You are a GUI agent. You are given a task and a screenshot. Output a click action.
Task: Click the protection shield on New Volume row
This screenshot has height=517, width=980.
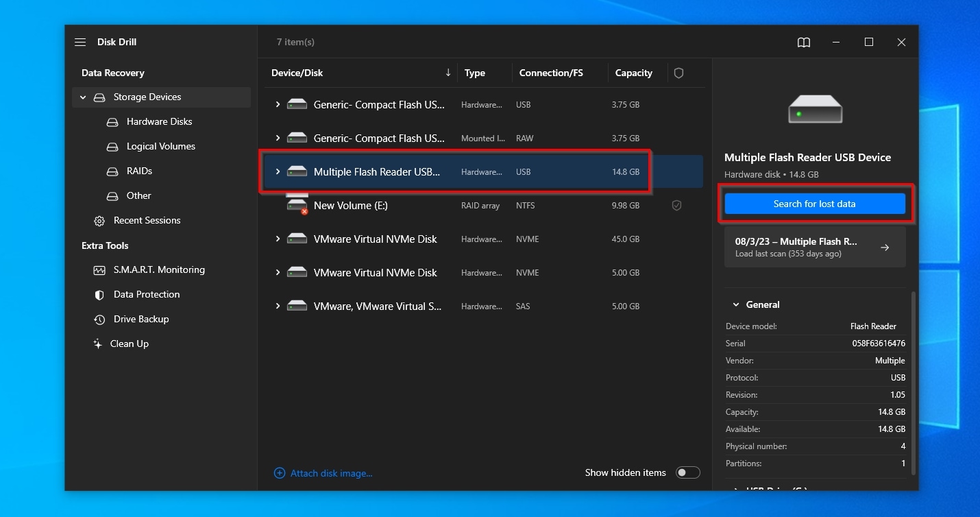pyautogui.click(x=676, y=205)
